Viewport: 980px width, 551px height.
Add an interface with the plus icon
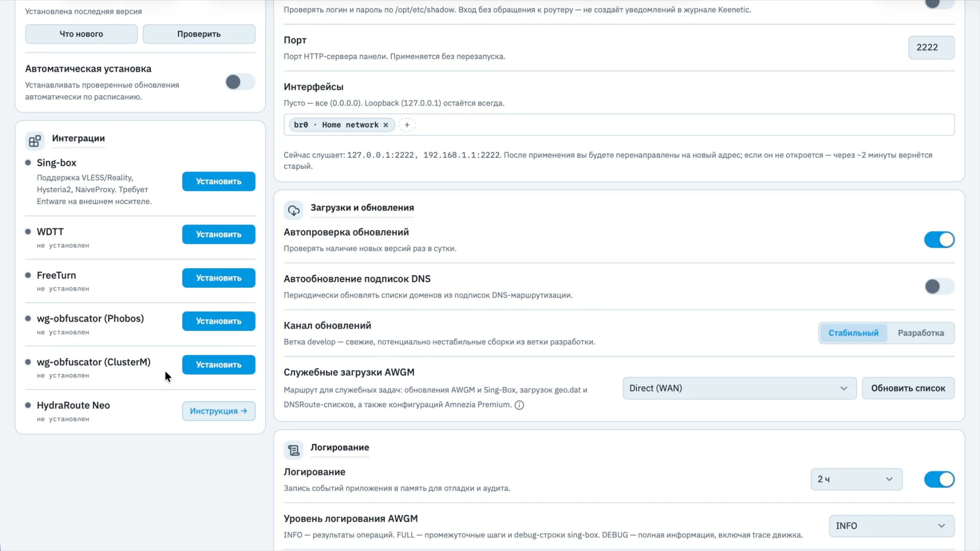coord(407,125)
